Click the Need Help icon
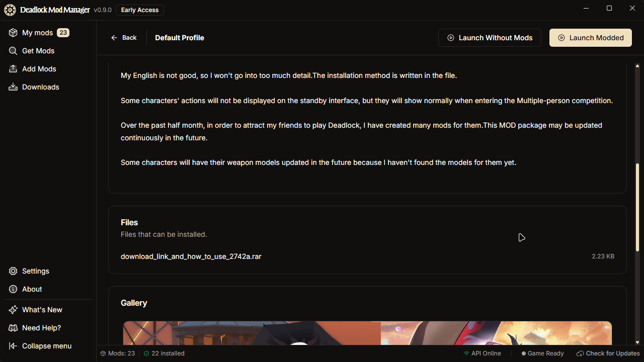 tap(13, 328)
